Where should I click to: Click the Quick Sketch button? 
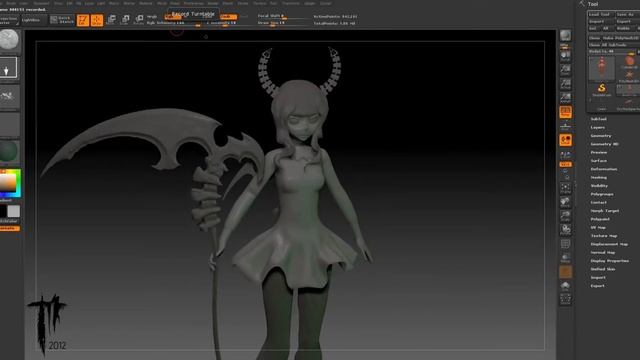[x=62, y=20]
